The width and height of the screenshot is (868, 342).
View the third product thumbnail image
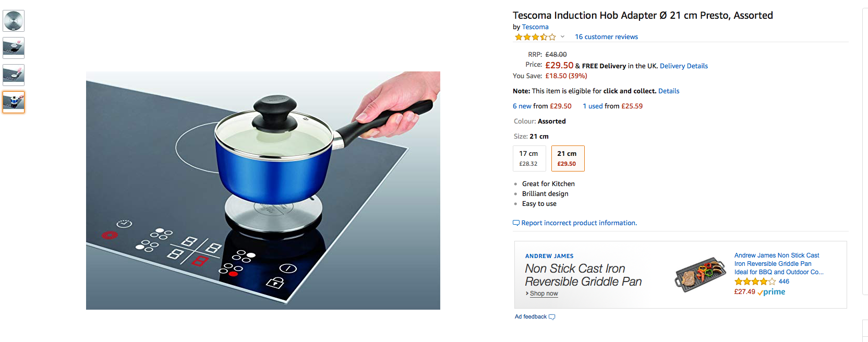14,75
